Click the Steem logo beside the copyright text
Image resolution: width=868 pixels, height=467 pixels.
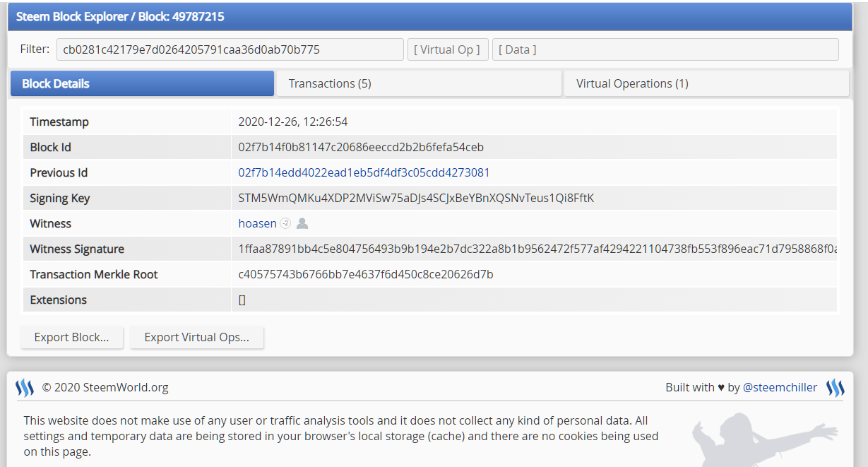25,388
